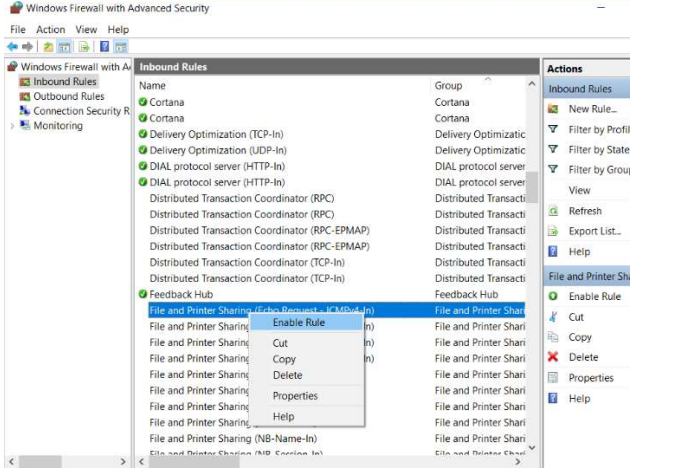The width and height of the screenshot is (687, 474).
Task: Toggle the Show/Hide Console Tree toolbar icon
Action: pyautogui.click(x=64, y=46)
